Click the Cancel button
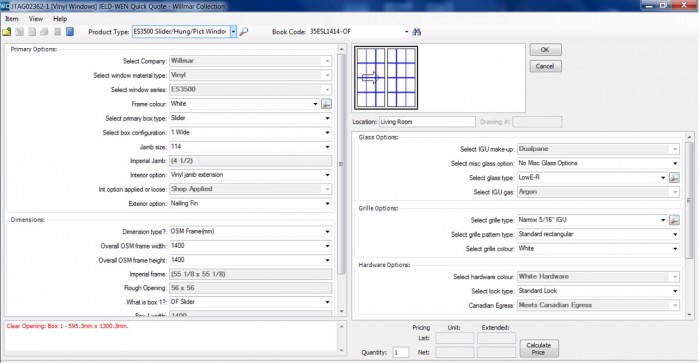 click(545, 66)
